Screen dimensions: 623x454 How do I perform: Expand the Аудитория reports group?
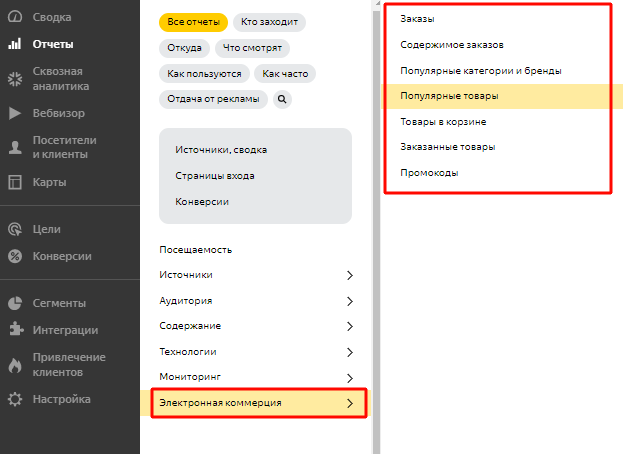click(x=349, y=301)
